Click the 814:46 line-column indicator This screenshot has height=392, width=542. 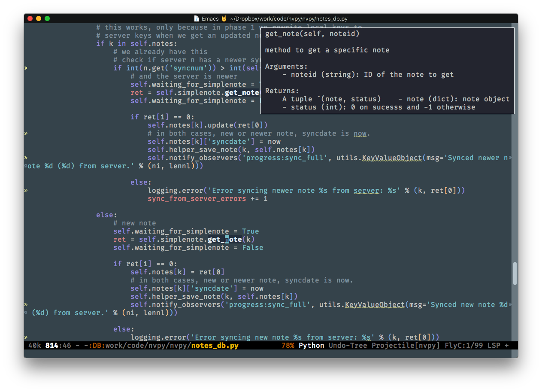58,345
